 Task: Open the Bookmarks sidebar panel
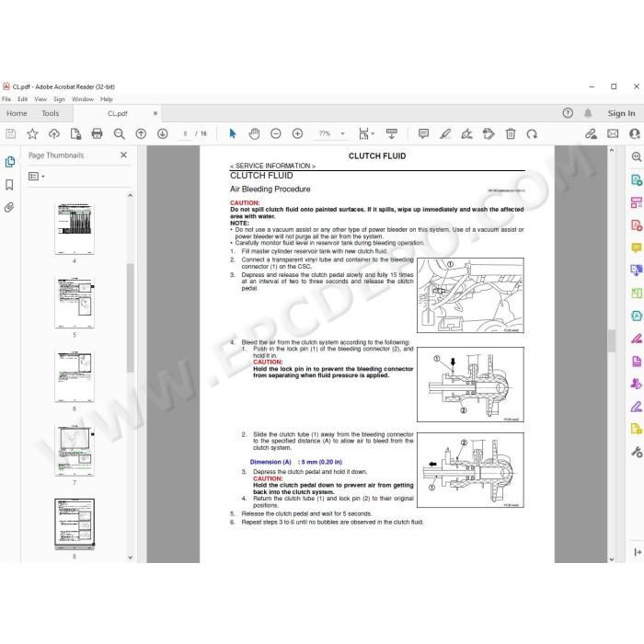pos(9,185)
